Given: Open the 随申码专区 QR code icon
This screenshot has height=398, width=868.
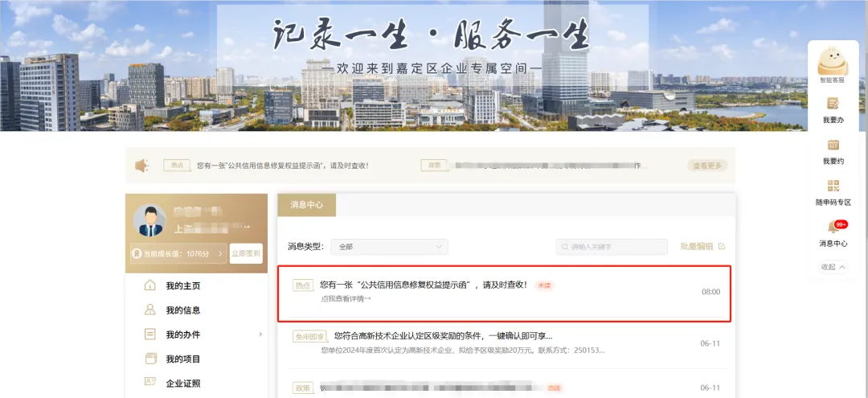Looking at the screenshot, I should point(833,187).
